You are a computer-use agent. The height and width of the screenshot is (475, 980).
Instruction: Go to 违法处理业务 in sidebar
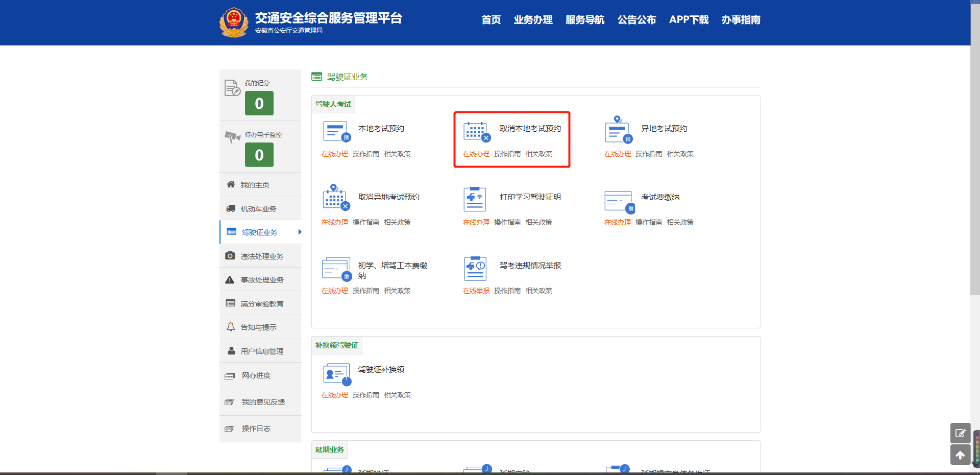click(261, 256)
